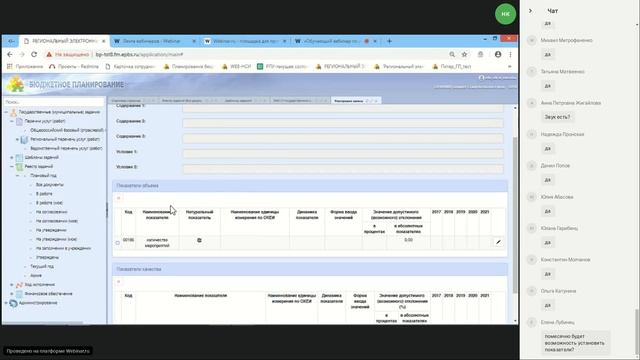Select the active rightmost application tab

point(356,100)
